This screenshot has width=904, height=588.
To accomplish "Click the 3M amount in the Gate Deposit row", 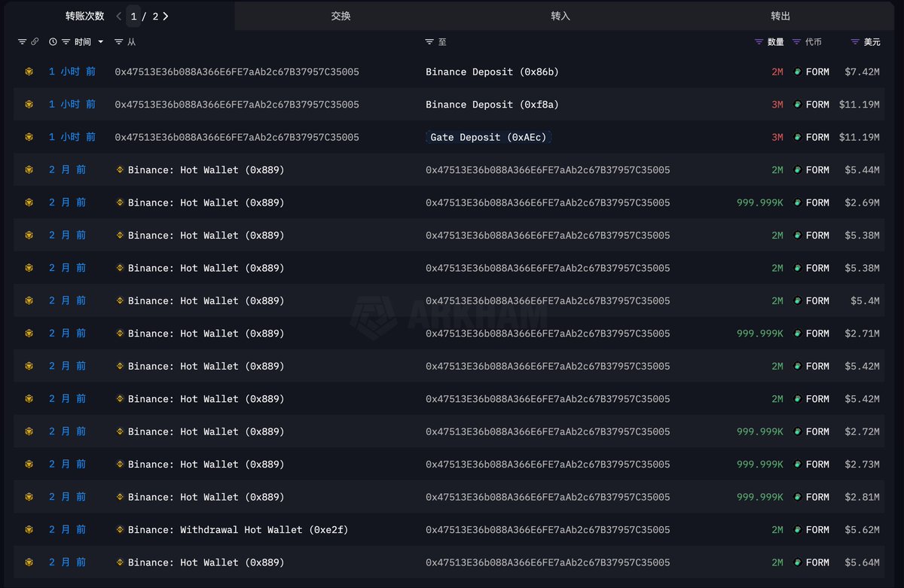I will click(x=777, y=137).
